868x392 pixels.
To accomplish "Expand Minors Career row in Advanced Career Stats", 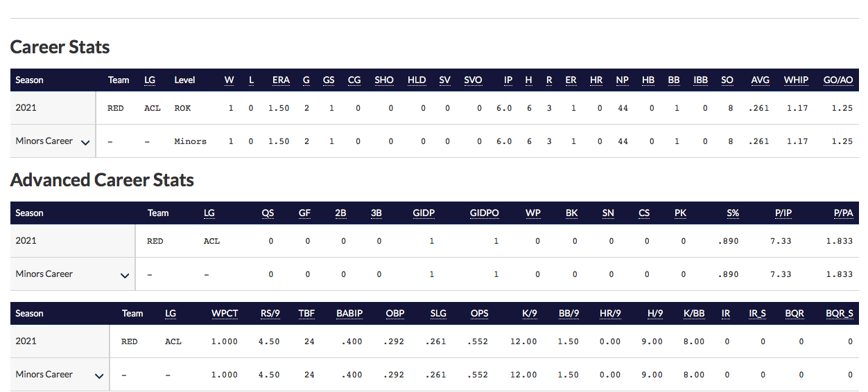I will pos(125,276).
